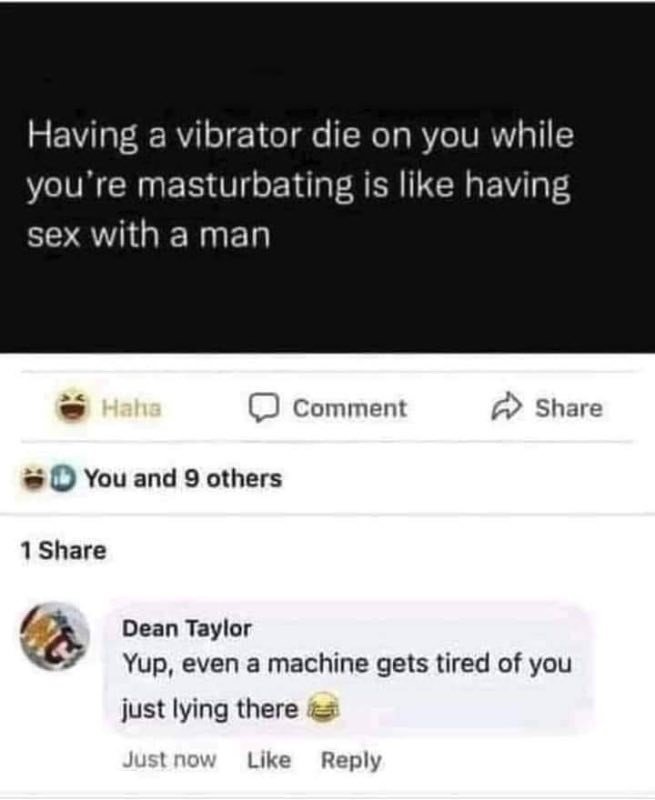Click the comment text bubble
Viewport: 655px width, 800px height.
point(349,667)
